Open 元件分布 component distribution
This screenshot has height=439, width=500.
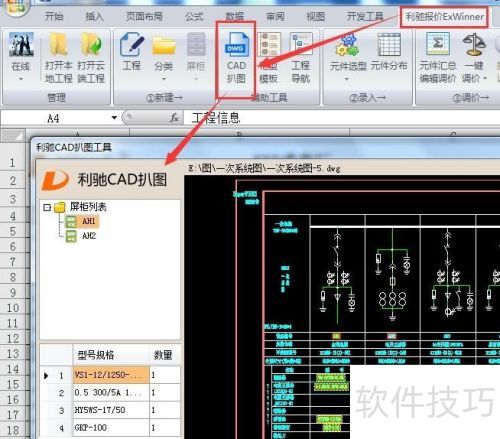pos(389,52)
